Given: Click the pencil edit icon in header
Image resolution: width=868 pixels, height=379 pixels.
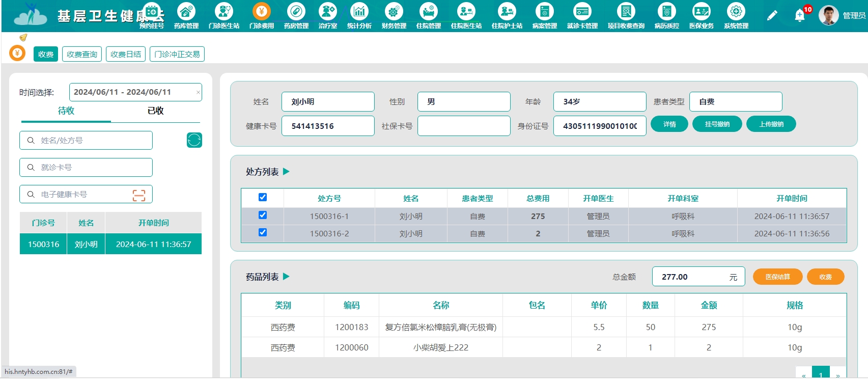Looking at the screenshot, I should [x=772, y=16].
